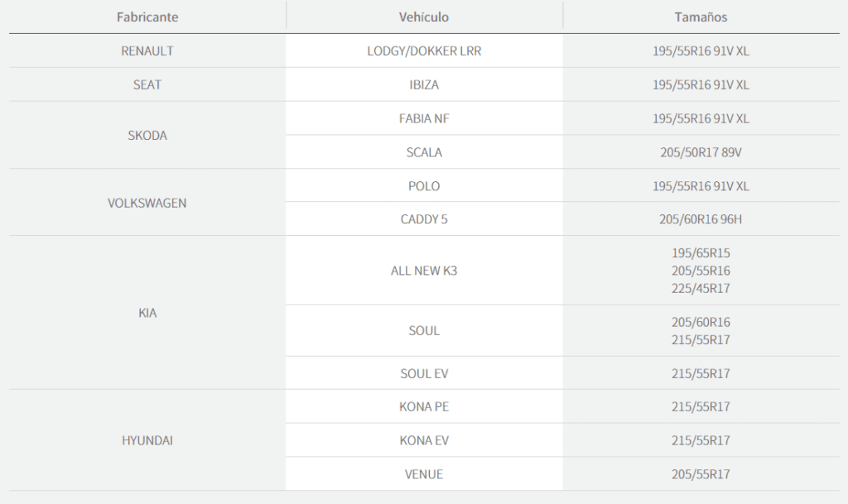Select the HYUNDAI manufacturer cell
The image size is (848, 504).
[147, 440]
